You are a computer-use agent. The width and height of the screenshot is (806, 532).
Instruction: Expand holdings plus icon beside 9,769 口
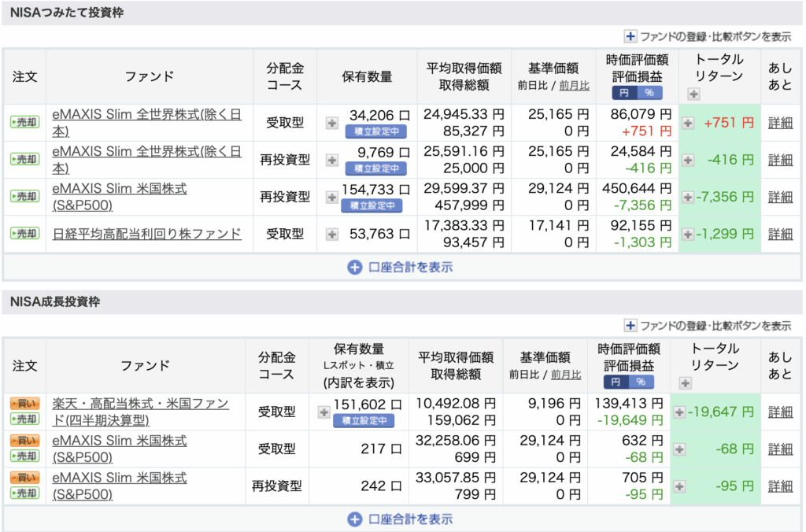[x=332, y=160]
